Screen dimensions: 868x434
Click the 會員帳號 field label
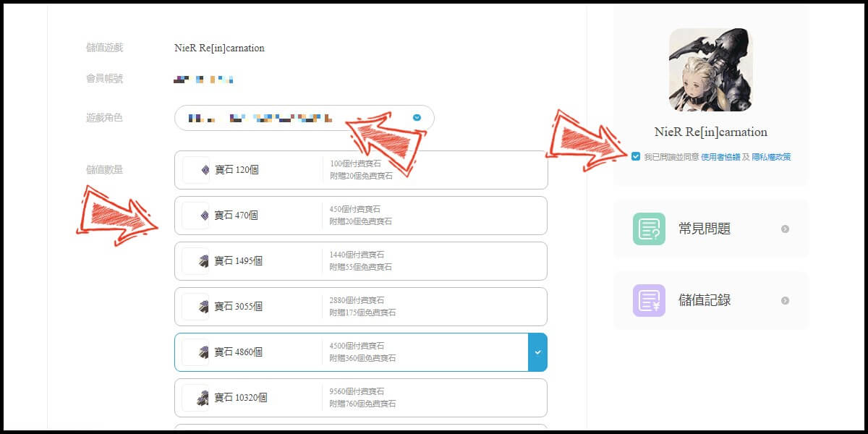pos(104,79)
